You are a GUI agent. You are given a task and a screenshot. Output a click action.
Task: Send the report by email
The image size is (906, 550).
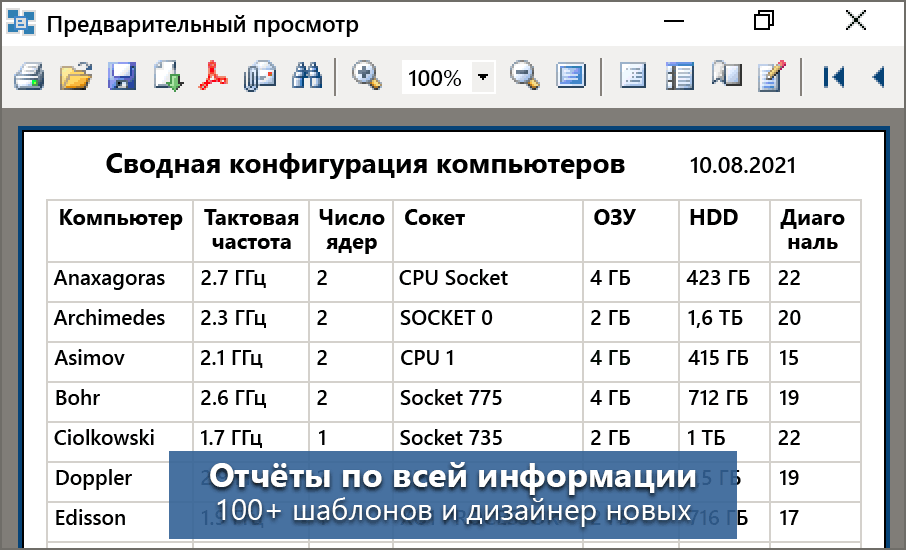(259, 77)
